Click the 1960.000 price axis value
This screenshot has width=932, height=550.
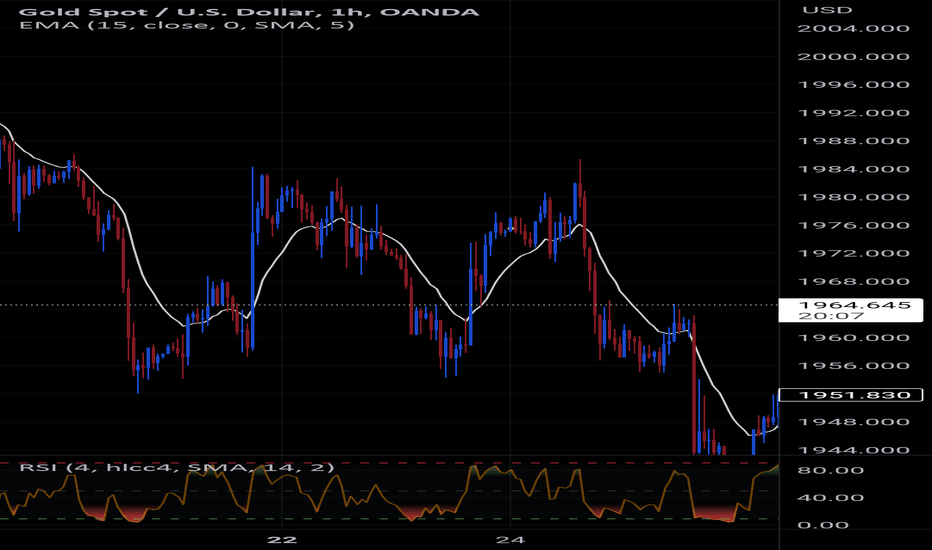pyautogui.click(x=853, y=338)
